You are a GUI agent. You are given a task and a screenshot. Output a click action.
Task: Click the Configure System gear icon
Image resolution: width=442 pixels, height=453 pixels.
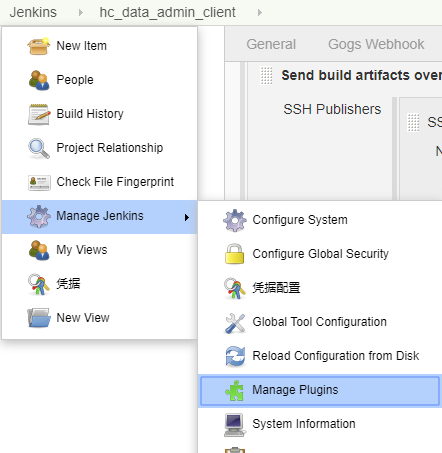coord(235,220)
